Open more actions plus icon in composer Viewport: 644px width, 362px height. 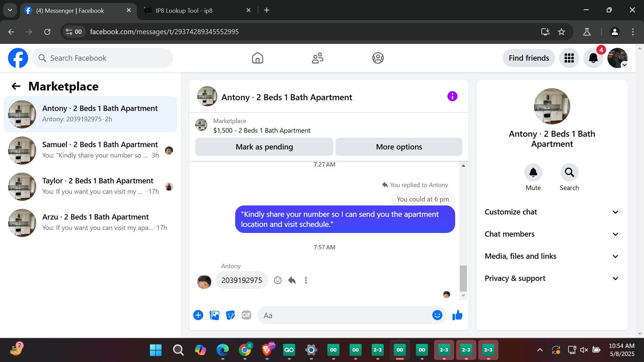(x=198, y=315)
